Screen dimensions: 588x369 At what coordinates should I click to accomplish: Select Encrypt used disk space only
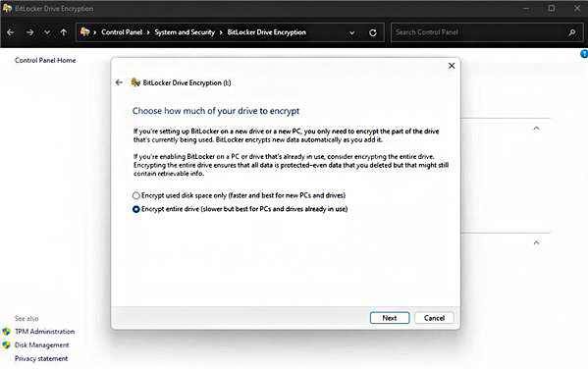135,195
